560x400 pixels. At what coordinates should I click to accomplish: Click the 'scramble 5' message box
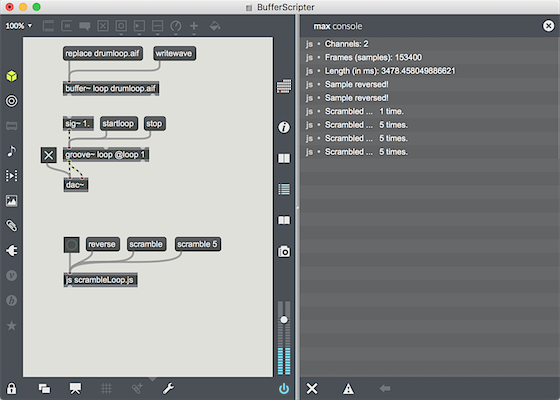click(x=198, y=244)
